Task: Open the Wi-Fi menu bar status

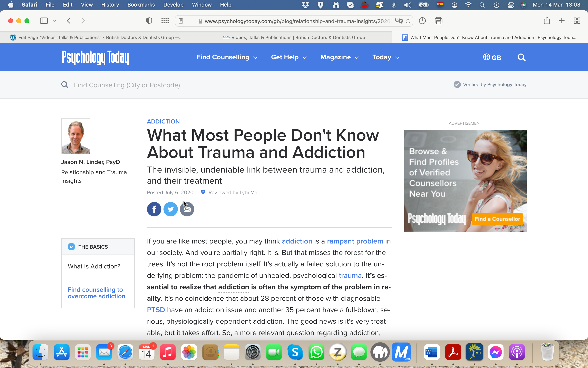Action: pyautogui.click(x=468, y=5)
